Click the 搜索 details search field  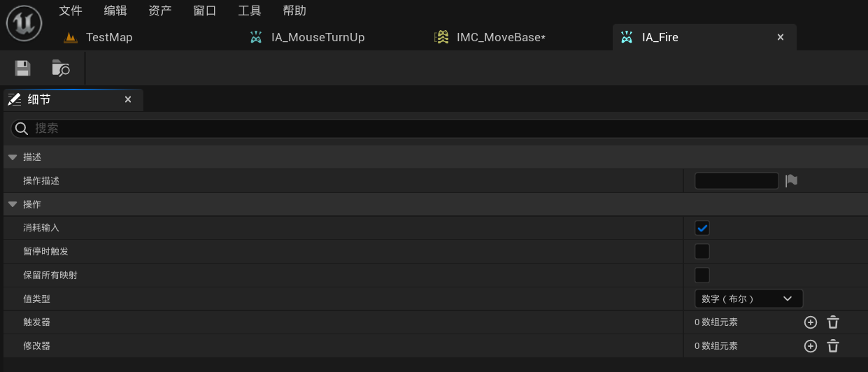(x=440, y=128)
